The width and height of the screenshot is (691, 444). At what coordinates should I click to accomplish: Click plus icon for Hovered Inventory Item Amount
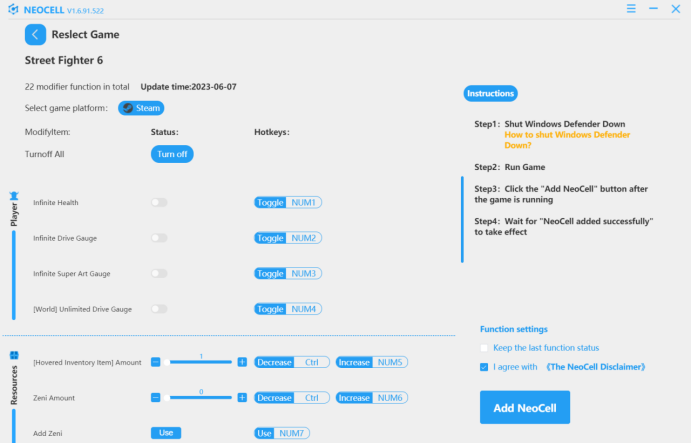(242, 362)
